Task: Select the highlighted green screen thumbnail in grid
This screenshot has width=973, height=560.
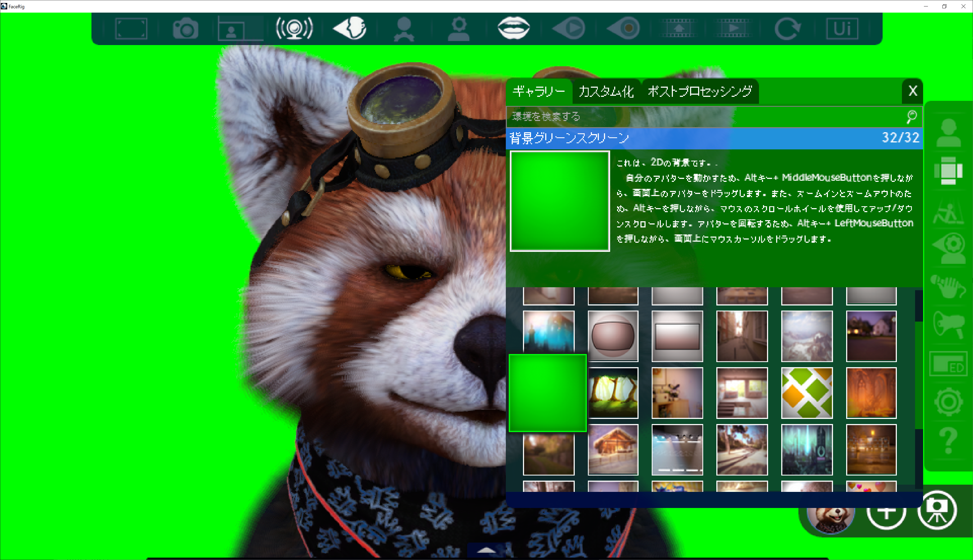Action: pyautogui.click(x=548, y=393)
